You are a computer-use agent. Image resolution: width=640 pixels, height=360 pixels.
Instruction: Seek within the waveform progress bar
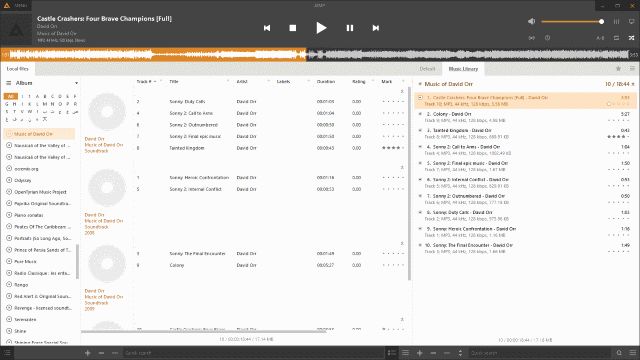(319, 54)
